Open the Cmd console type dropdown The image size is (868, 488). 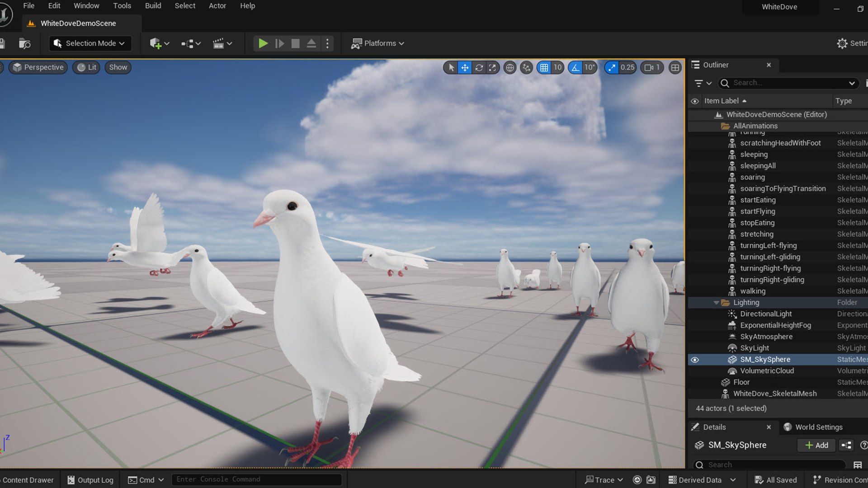coord(146,480)
